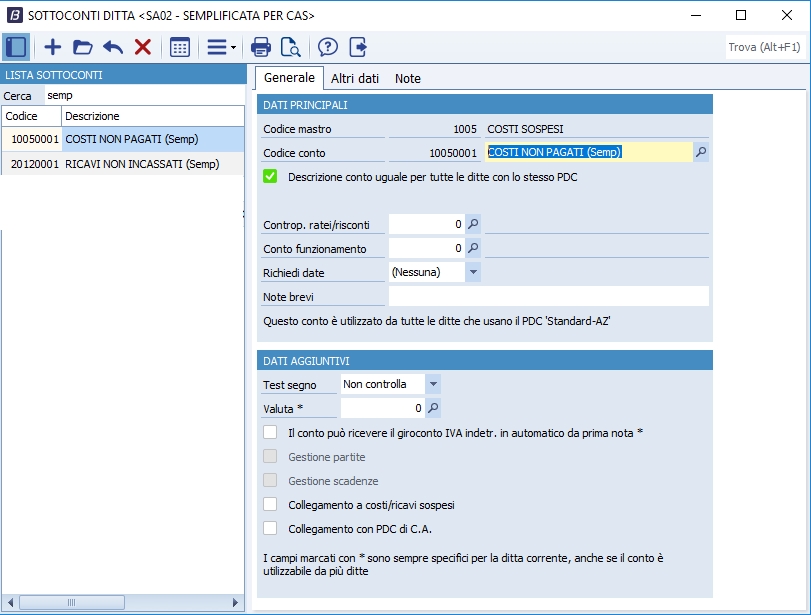
Task: Click the 'Note brevi' text field
Action: pyautogui.click(x=548, y=296)
